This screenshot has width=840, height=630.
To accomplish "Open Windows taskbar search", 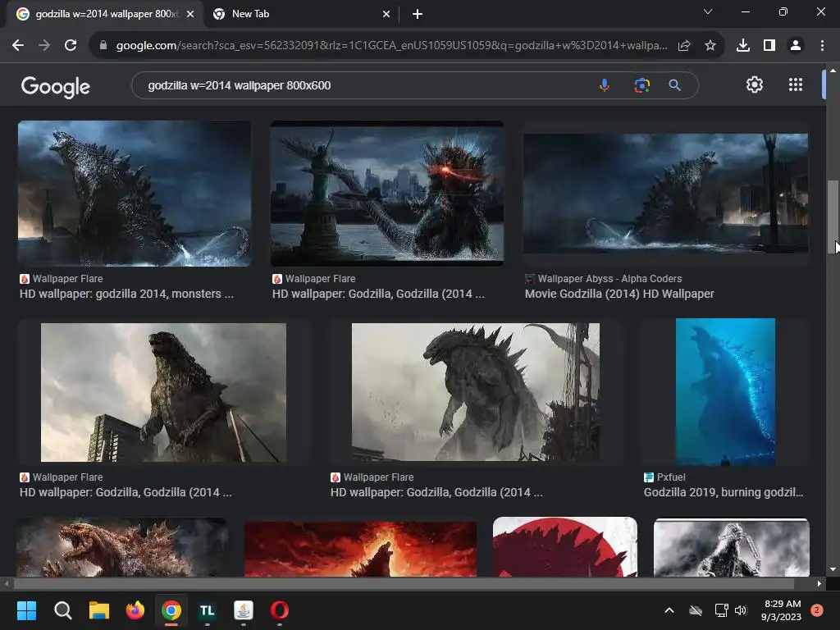I will [62, 610].
